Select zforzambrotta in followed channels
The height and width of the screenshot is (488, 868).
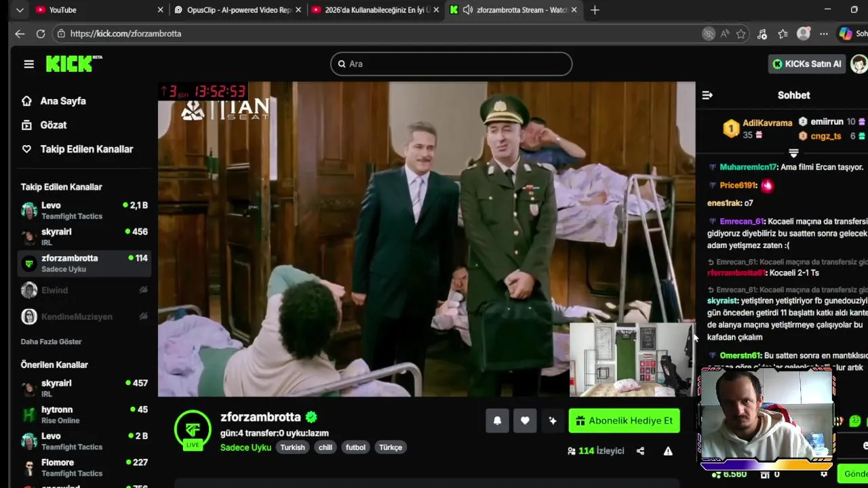(x=84, y=263)
